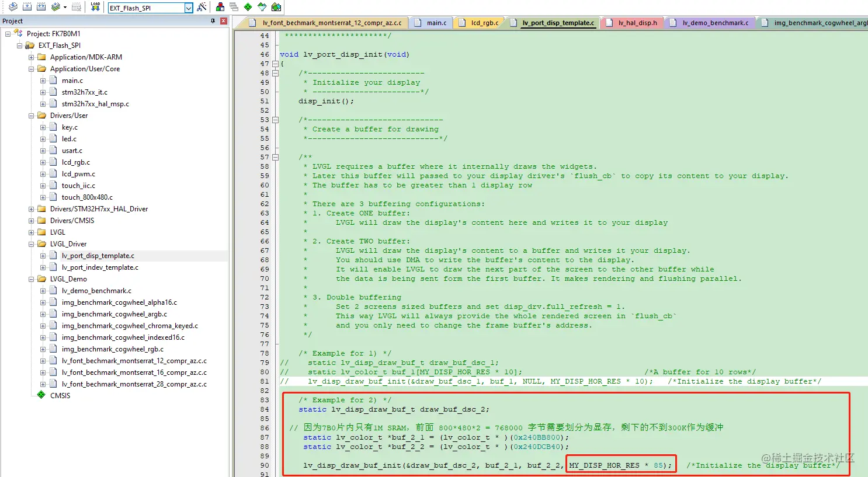Screen dimensions: 868x477
Task: Switch to the lv_hal_disp.h editor tab
Action: click(x=631, y=23)
